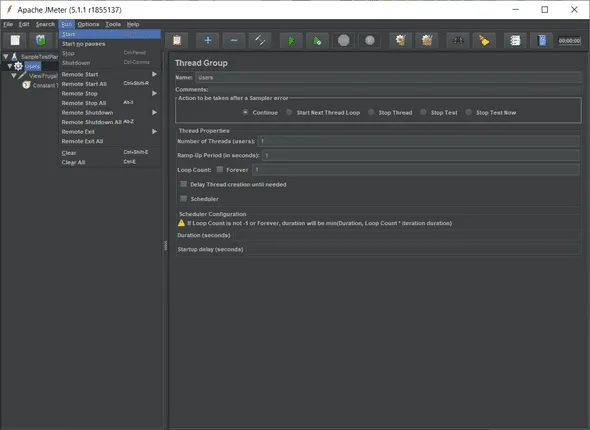Click the Help toolbar icon

[x=542, y=40]
